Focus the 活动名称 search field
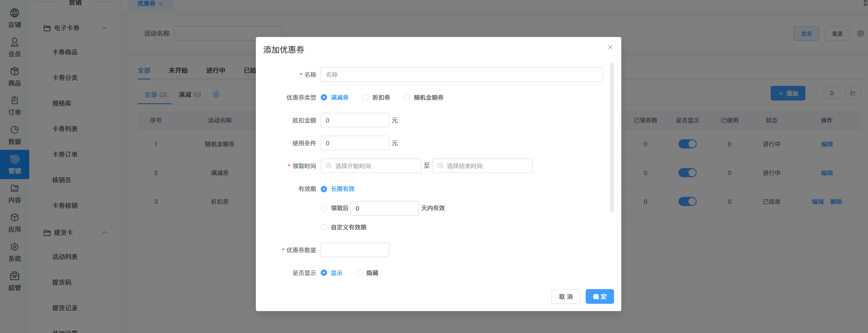The height and width of the screenshot is (333, 868). (228, 33)
